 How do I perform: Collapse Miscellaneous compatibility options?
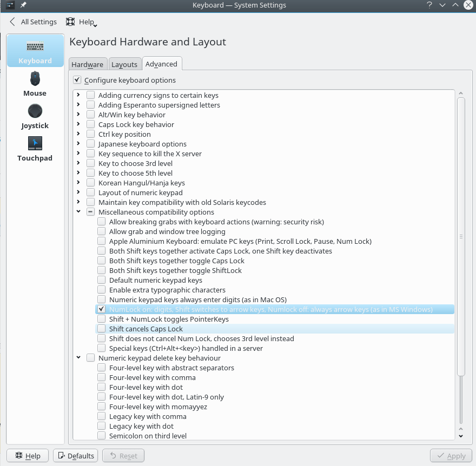(78, 212)
